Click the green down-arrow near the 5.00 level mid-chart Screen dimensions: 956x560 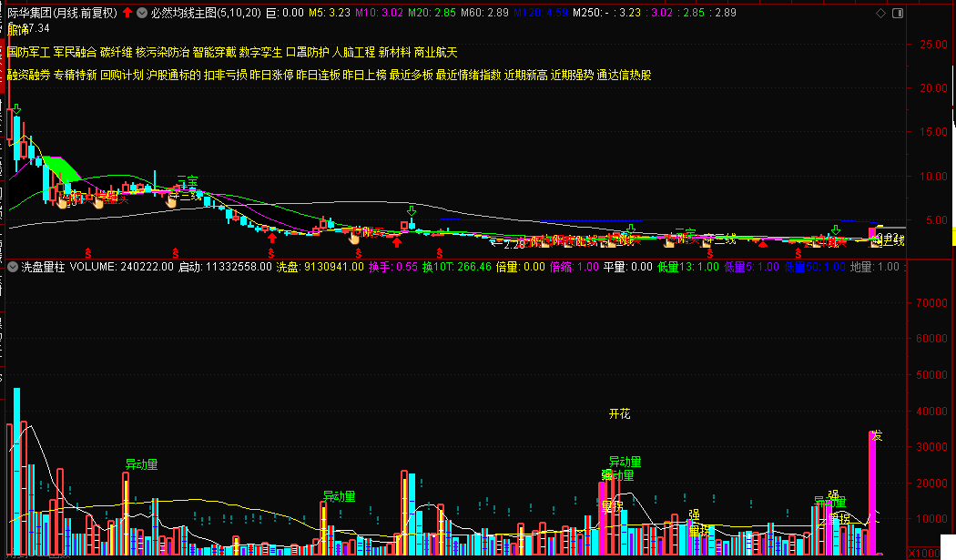tap(412, 211)
